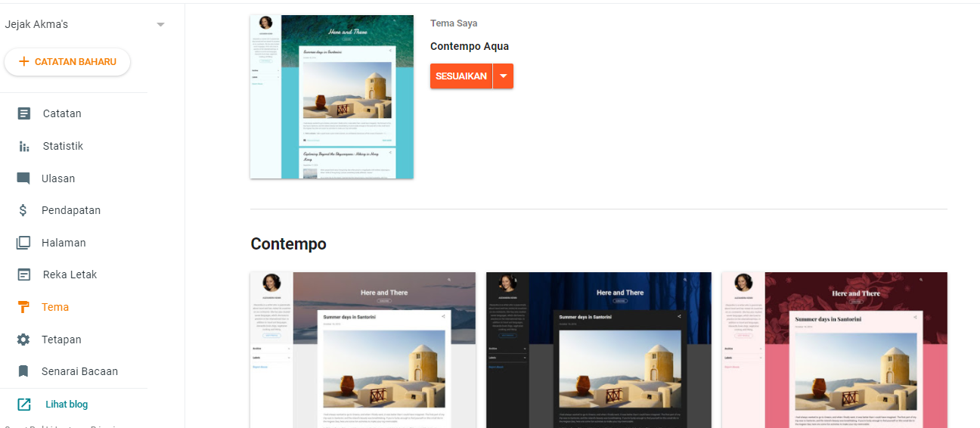Click the Contempo Aqua current theme preview

coord(332,97)
